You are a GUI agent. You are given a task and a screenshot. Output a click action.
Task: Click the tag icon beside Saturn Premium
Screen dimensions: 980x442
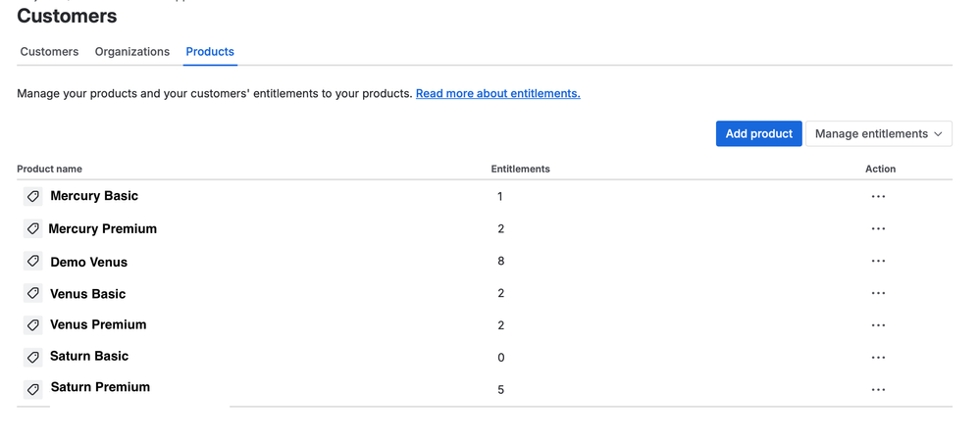pos(33,390)
